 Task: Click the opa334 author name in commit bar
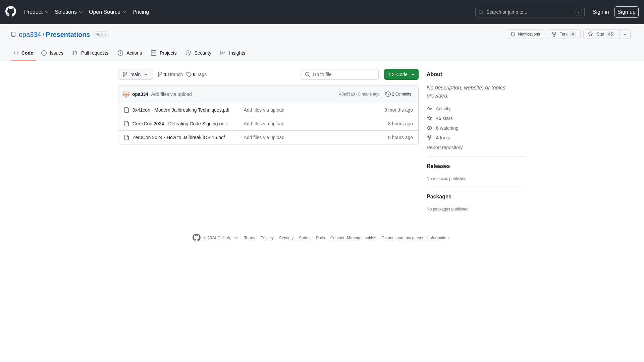point(140,94)
